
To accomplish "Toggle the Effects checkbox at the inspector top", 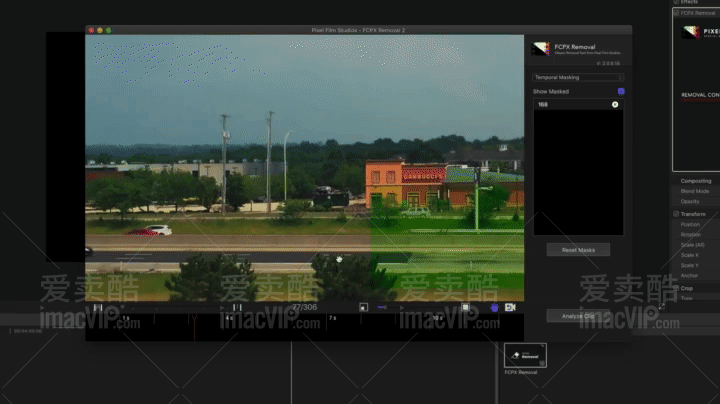I will [x=676, y=2].
